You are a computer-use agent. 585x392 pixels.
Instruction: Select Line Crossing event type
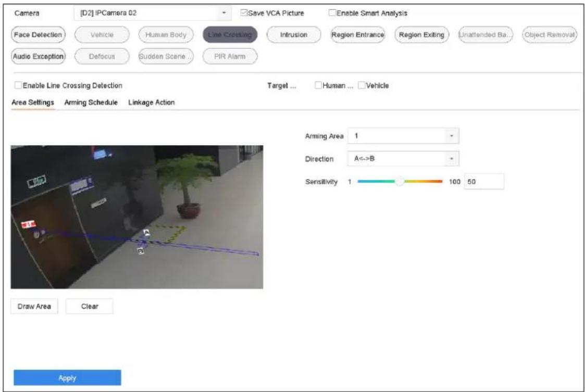click(x=230, y=35)
